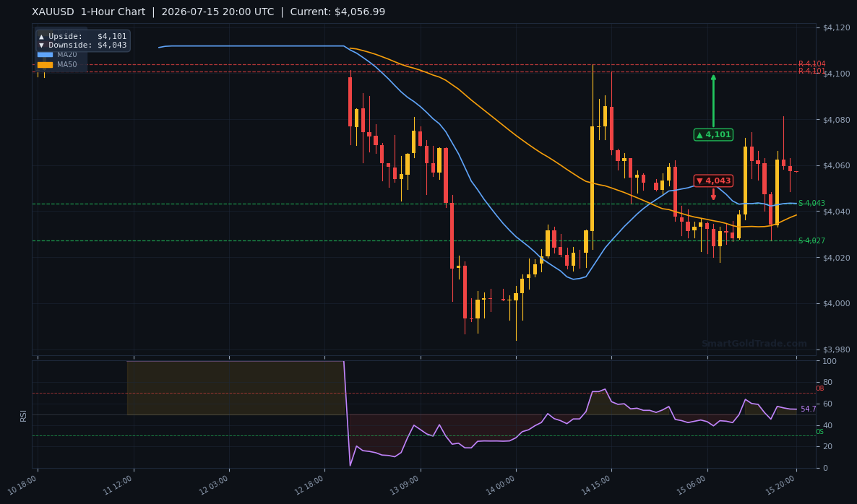Click the RSI axis value 20
This screenshot has height=504, width=857.
(827, 447)
